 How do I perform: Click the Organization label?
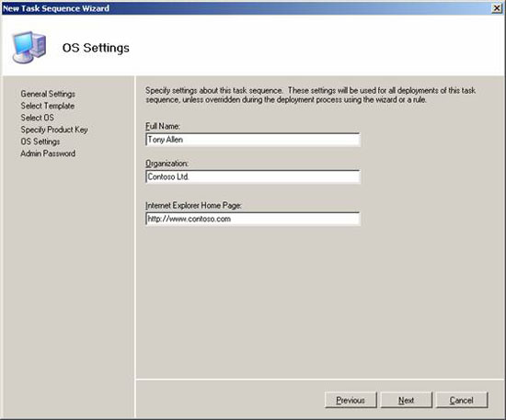point(167,164)
